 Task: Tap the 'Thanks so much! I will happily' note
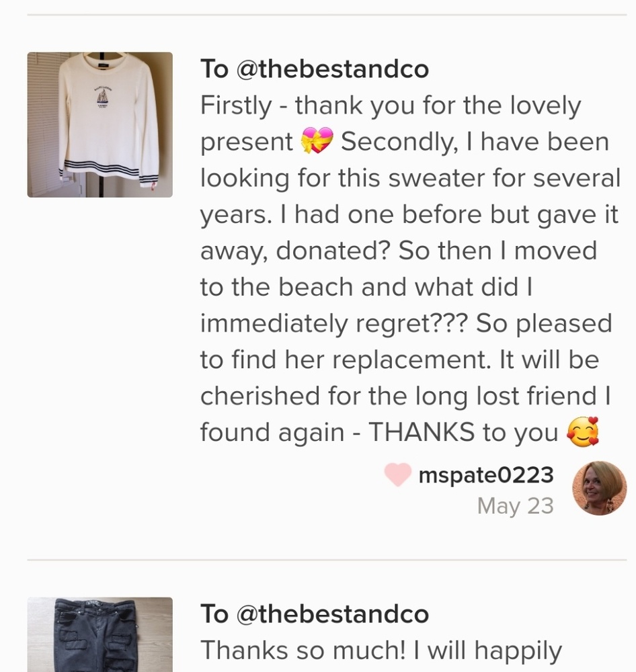381,650
